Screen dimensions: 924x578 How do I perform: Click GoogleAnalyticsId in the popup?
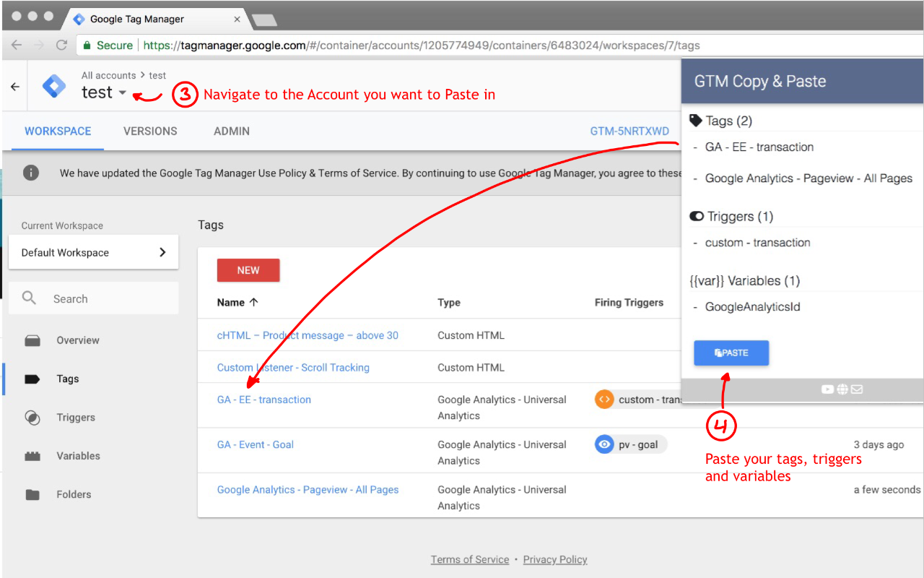tap(753, 307)
